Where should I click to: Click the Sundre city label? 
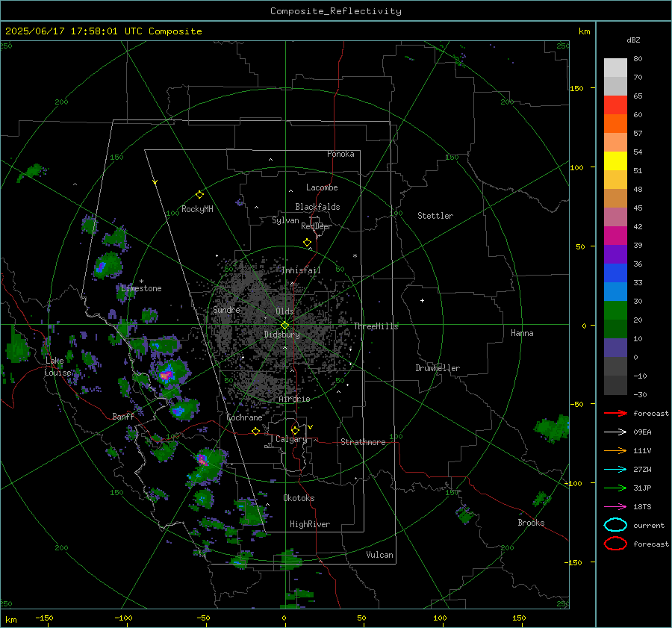pos(226,309)
